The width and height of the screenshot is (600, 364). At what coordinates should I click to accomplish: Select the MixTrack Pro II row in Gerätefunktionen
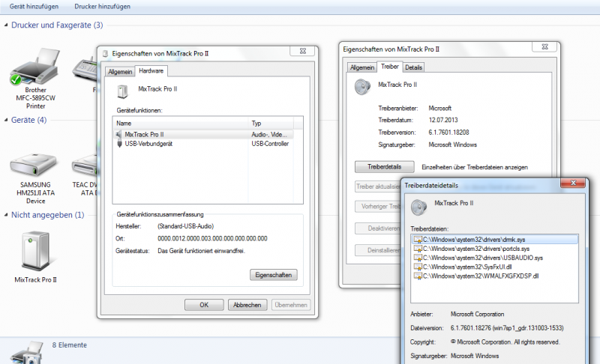(x=203, y=135)
